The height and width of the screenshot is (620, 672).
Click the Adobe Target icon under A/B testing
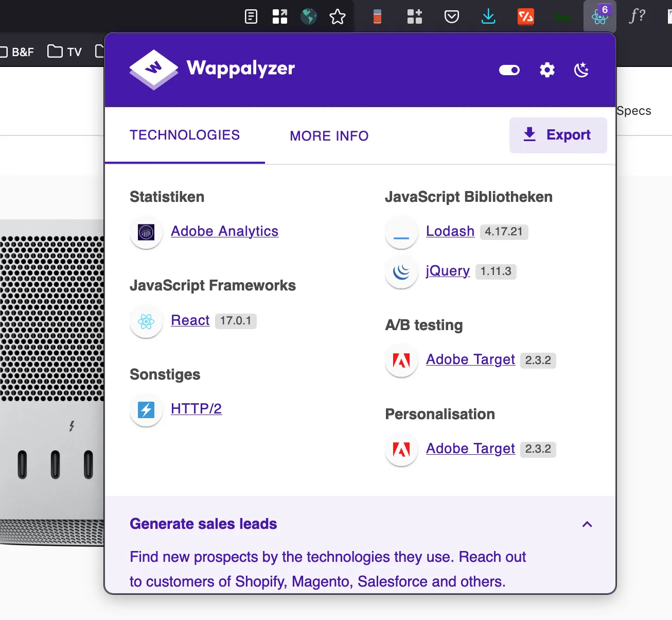[x=401, y=360]
